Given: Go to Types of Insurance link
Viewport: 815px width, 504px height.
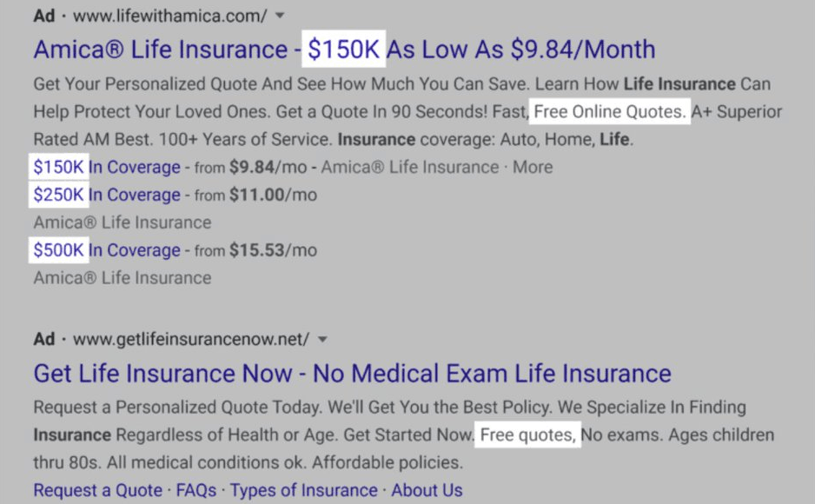Looking at the screenshot, I should point(303,490).
